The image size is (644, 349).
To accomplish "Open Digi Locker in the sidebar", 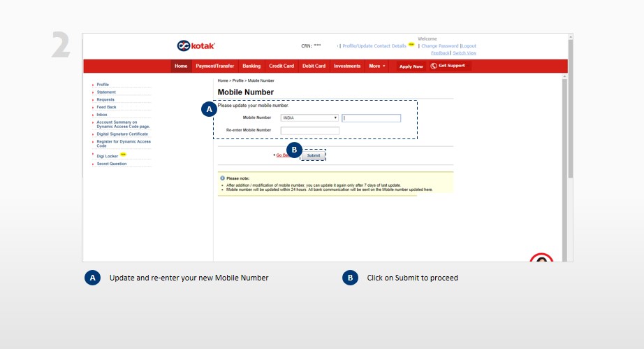I will click(x=107, y=156).
